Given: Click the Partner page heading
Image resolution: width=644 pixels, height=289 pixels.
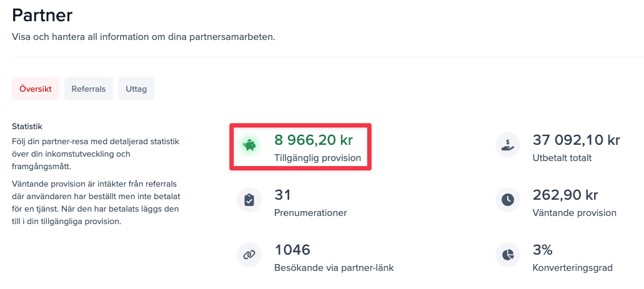Looking at the screenshot, I should (42, 16).
